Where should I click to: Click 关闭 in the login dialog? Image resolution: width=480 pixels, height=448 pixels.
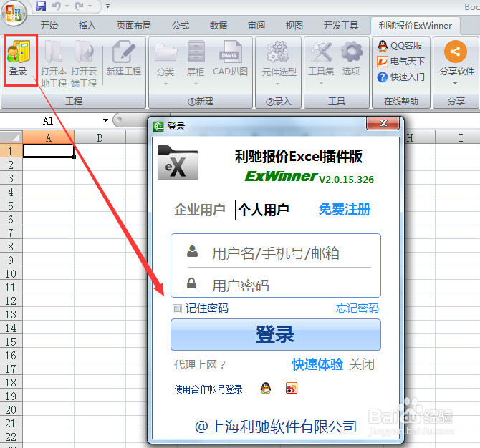362,364
